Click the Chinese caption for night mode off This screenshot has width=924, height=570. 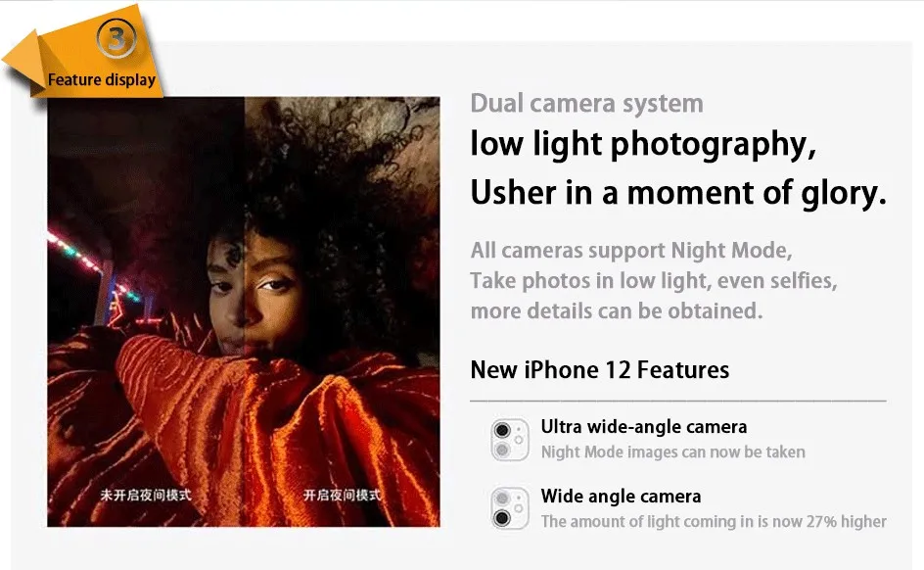(x=146, y=495)
